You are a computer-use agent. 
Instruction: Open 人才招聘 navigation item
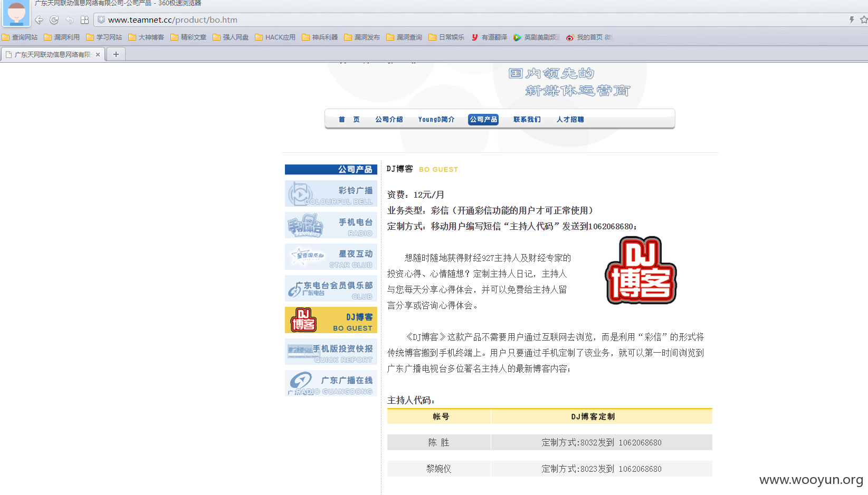(570, 120)
